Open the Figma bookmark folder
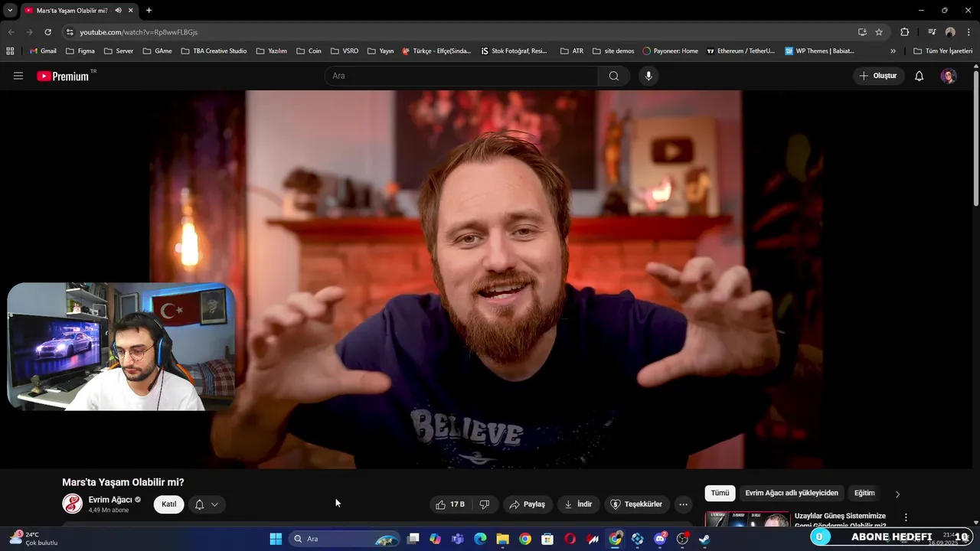This screenshot has width=980, height=551. (80, 51)
